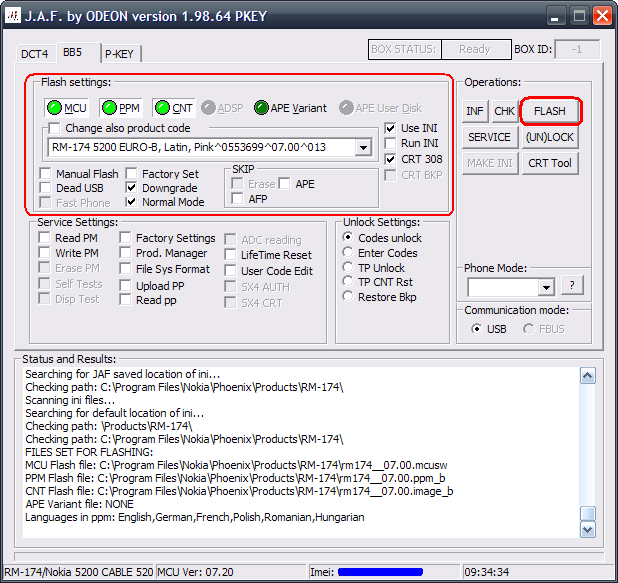
Task: Enable User Code Edit checkbox
Action: coord(230,271)
